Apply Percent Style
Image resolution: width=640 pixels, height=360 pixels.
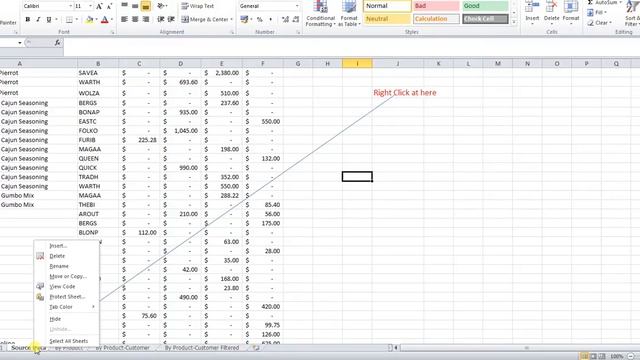click(259, 19)
